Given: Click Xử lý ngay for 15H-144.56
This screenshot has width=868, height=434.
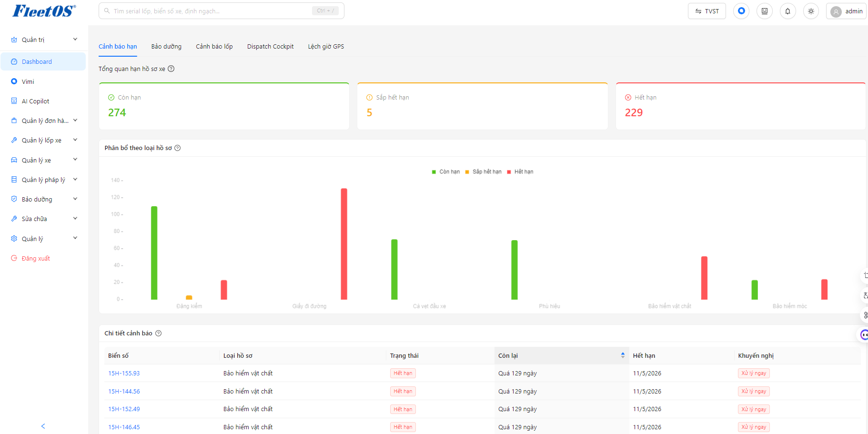Looking at the screenshot, I should pos(754,392).
